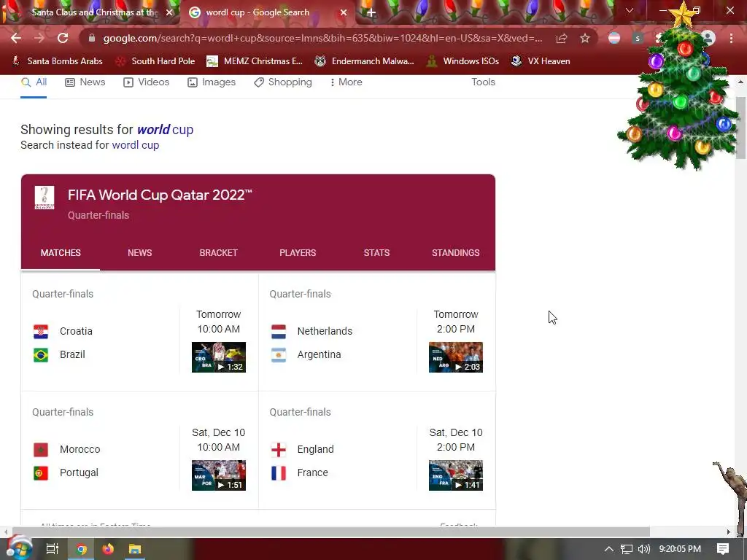Open Endermanch Malware bookmark
The width and height of the screenshot is (747, 560).
(365, 61)
